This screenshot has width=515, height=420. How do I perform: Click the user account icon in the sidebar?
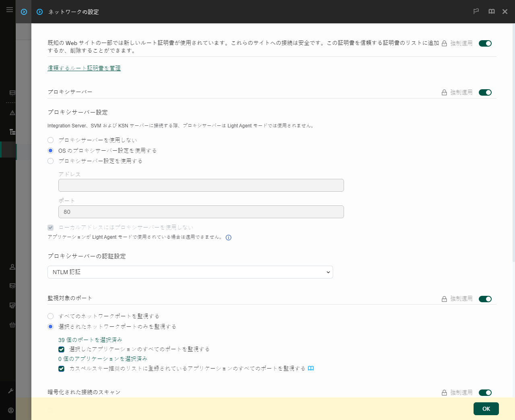pos(12,266)
